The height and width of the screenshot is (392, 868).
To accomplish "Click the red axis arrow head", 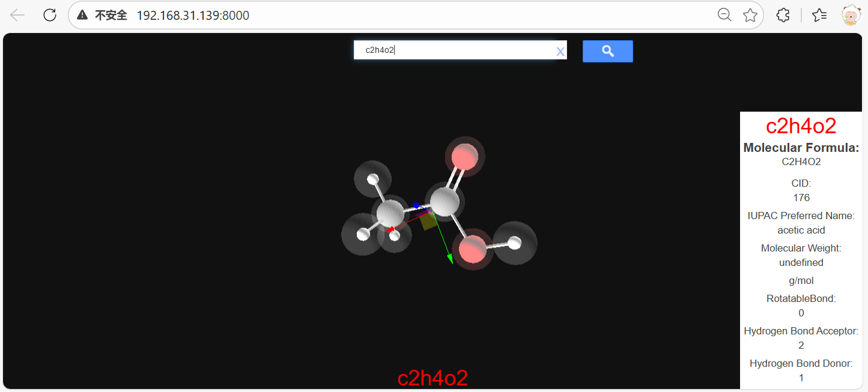I will coord(390,229).
